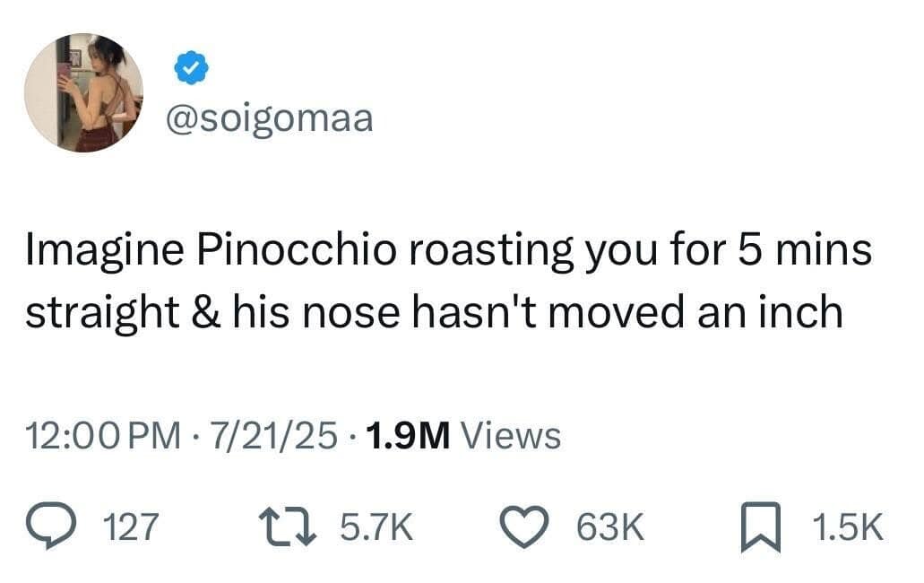The image size is (924, 583).
Task: Click the 5.7K reposts count
Action: tap(376, 527)
